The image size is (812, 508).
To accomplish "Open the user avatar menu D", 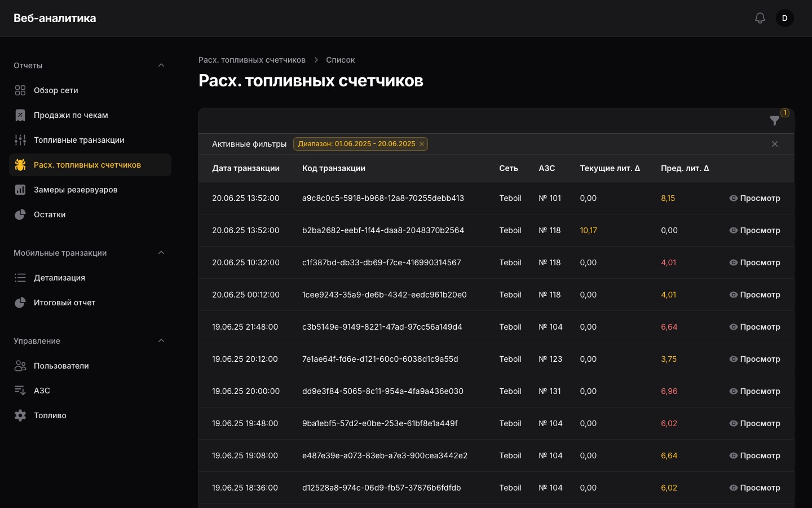I will tap(785, 18).
